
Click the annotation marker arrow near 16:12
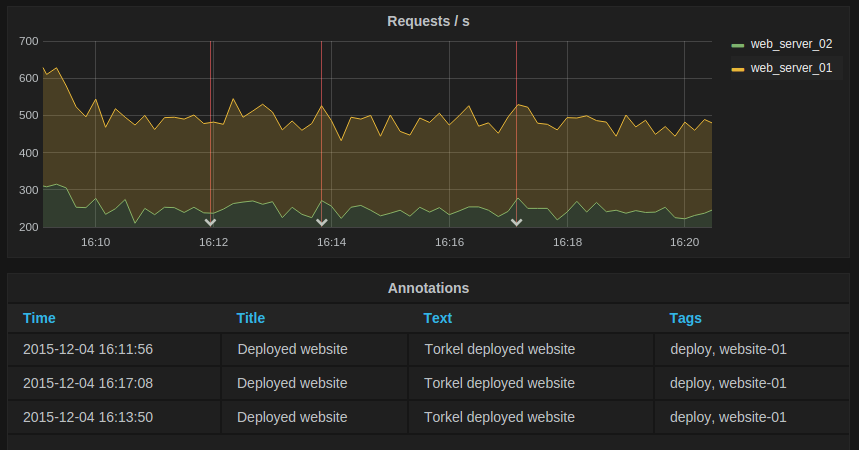[210, 223]
